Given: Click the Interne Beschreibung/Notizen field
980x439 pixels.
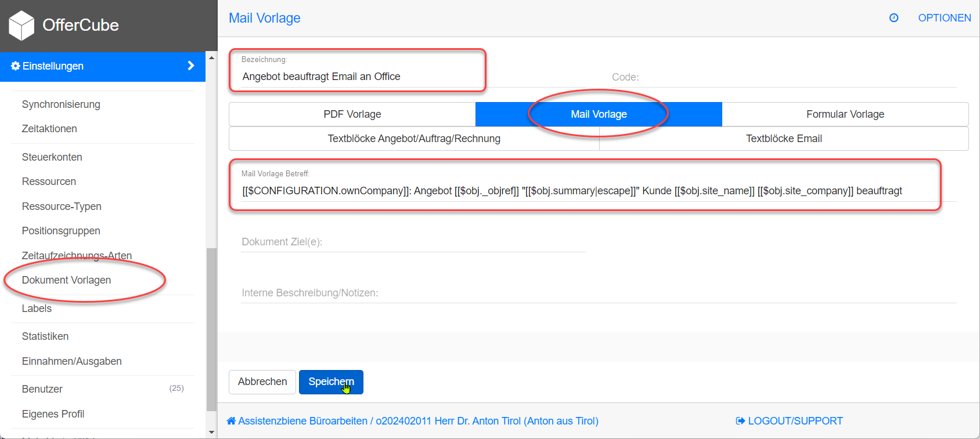Looking at the screenshot, I should point(599,293).
